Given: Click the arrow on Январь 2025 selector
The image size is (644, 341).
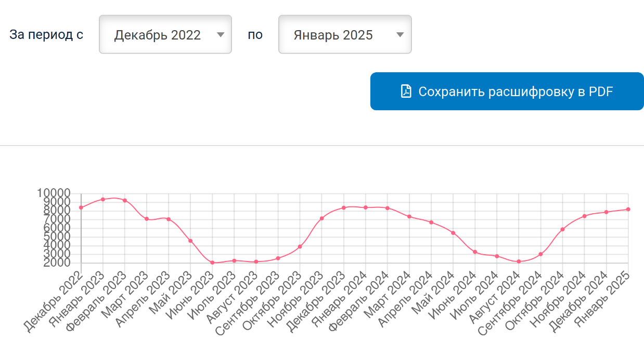Looking at the screenshot, I should pyautogui.click(x=400, y=35).
